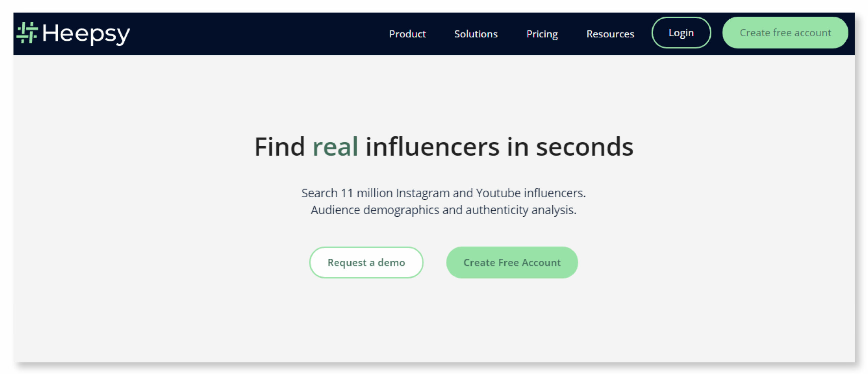The image size is (868, 374).
Task: Click the Heepsy wordmark to return home
Action: (x=86, y=34)
